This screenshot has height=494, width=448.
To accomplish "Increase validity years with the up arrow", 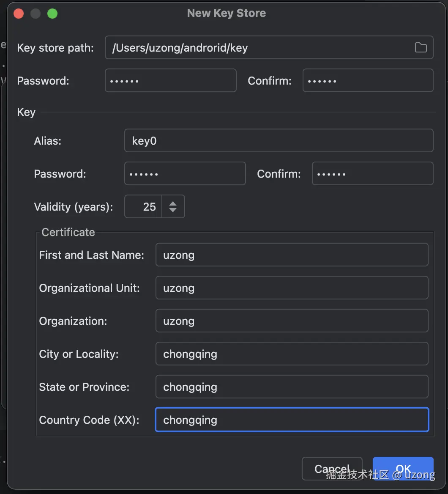I will tap(173, 203).
